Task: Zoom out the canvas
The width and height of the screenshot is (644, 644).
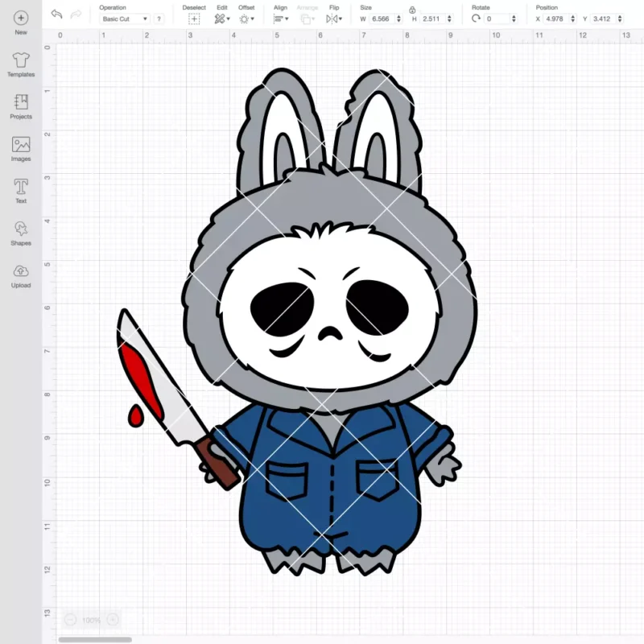Action: pyautogui.click(x=70, y=620)
